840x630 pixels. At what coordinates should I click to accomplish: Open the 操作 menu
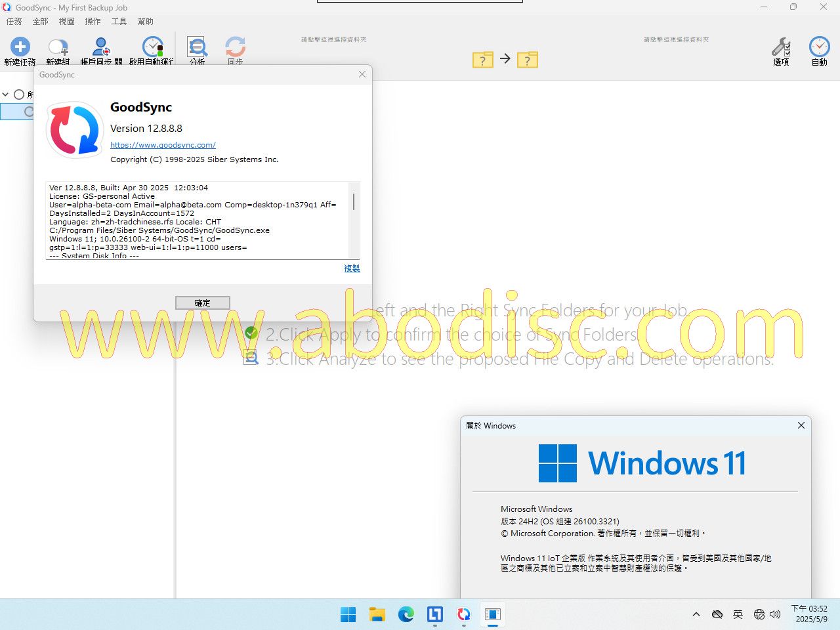tap(93, 22)
